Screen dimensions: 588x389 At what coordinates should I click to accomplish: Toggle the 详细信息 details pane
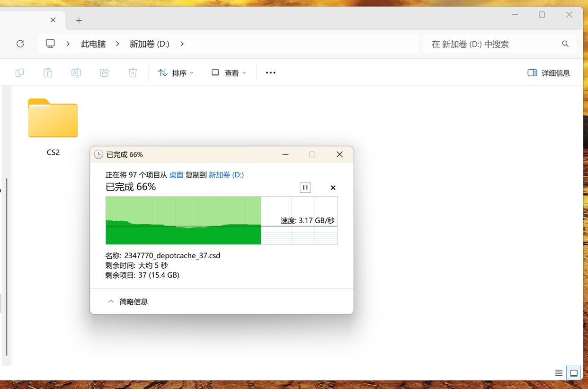(549, 73)
